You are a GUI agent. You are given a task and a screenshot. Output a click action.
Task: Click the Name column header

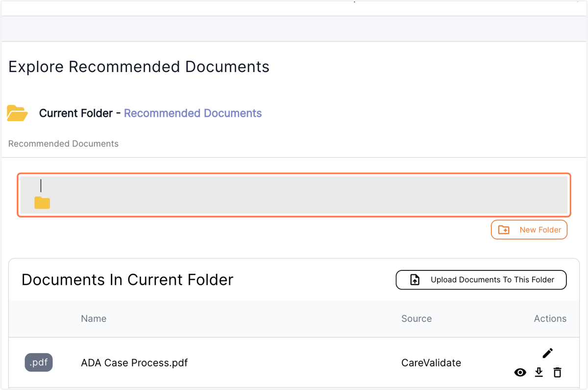94,318
